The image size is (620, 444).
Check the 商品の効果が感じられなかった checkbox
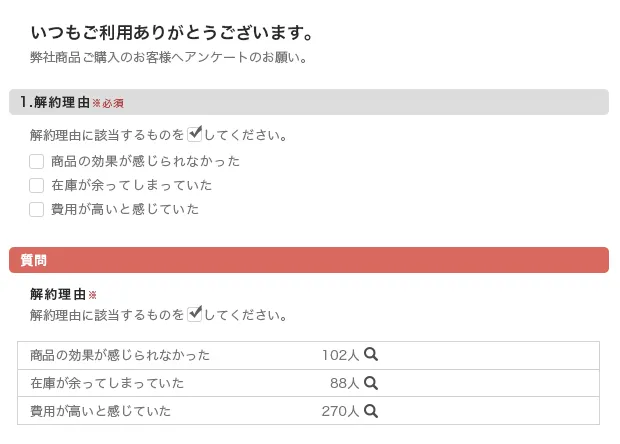[37, 161]
